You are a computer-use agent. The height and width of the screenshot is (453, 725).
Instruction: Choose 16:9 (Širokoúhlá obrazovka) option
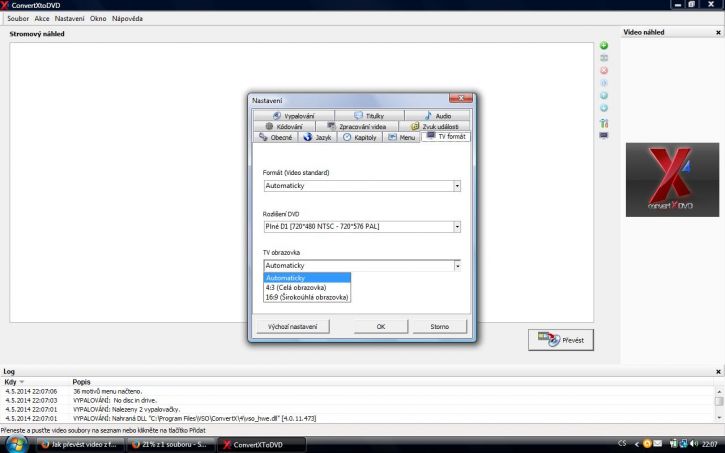(307, 297)
